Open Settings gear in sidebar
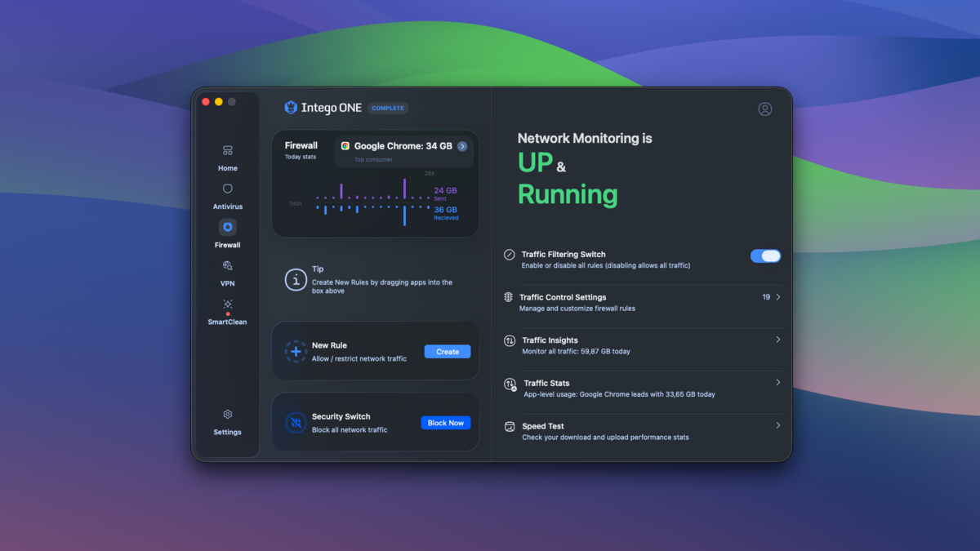 228,421
